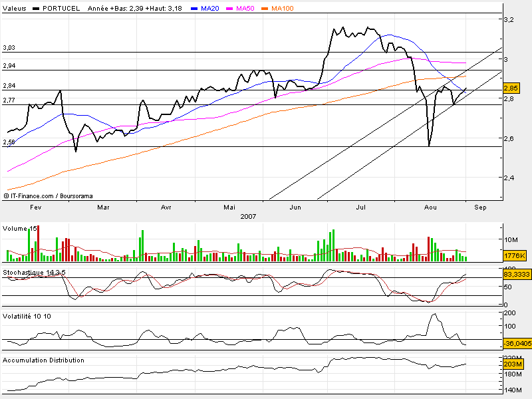The image size is (532, 399).
Task: Click the PORTUCEL legend label
Action: 61,8
